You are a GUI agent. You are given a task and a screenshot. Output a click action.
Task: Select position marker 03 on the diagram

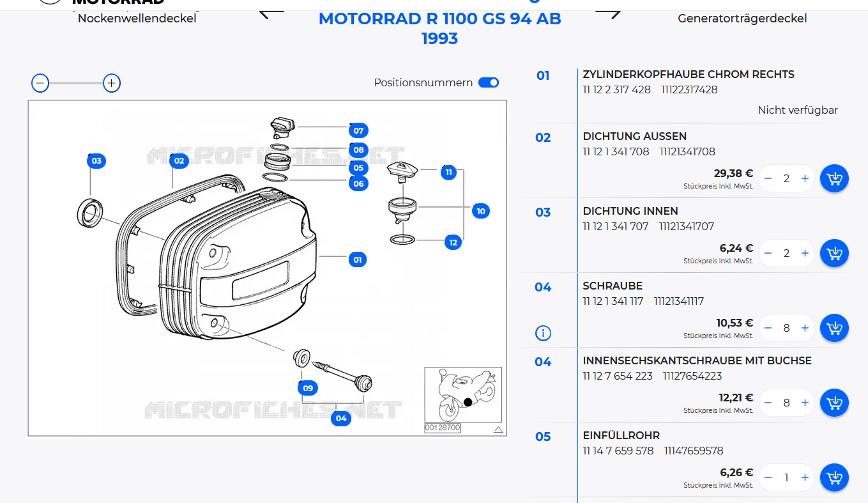(96, 160)
